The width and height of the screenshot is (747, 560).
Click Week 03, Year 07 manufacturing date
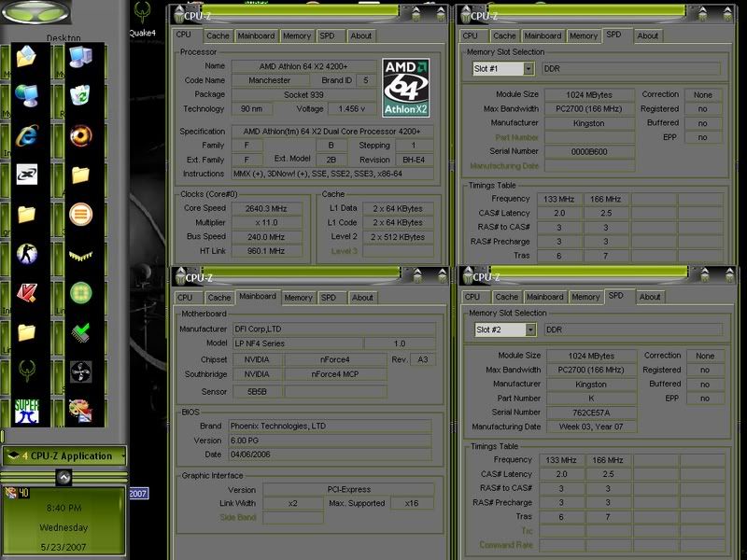point(591,427)
